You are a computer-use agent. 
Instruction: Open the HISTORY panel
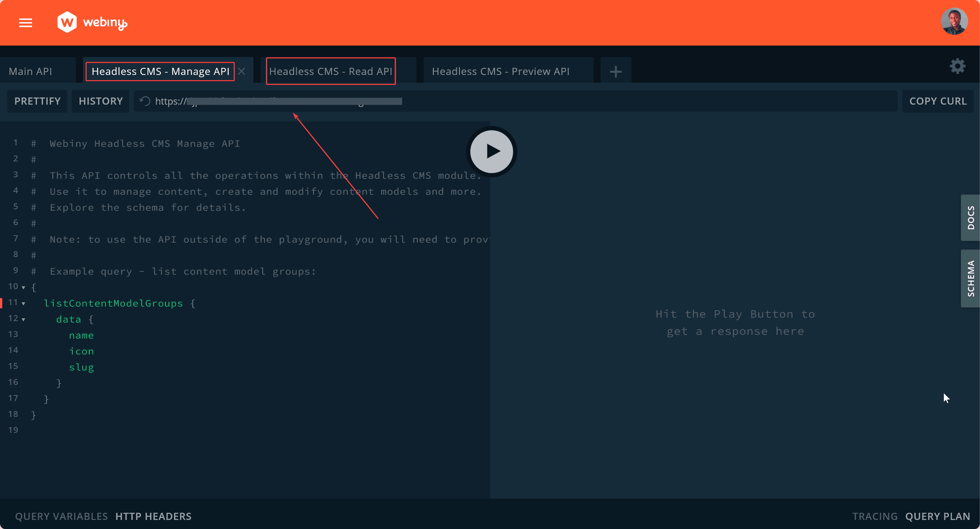[x=101, y=101]
